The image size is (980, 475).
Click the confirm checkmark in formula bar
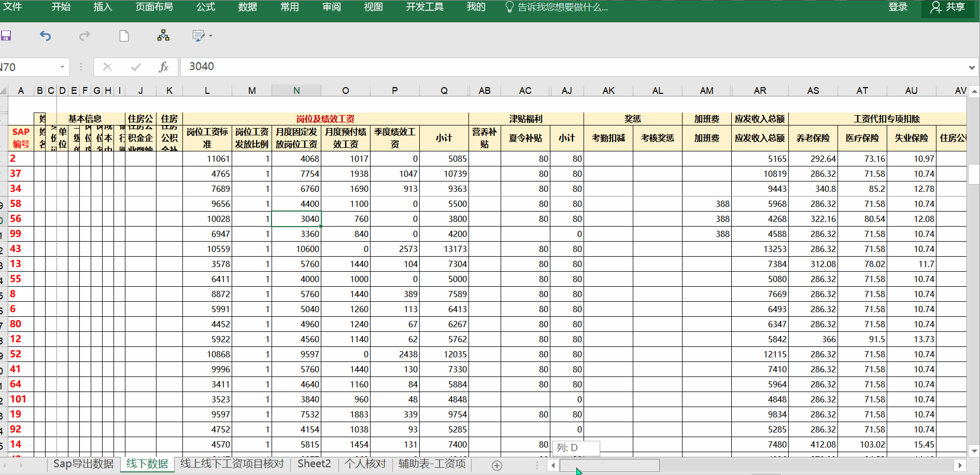(x=136, y=67)
